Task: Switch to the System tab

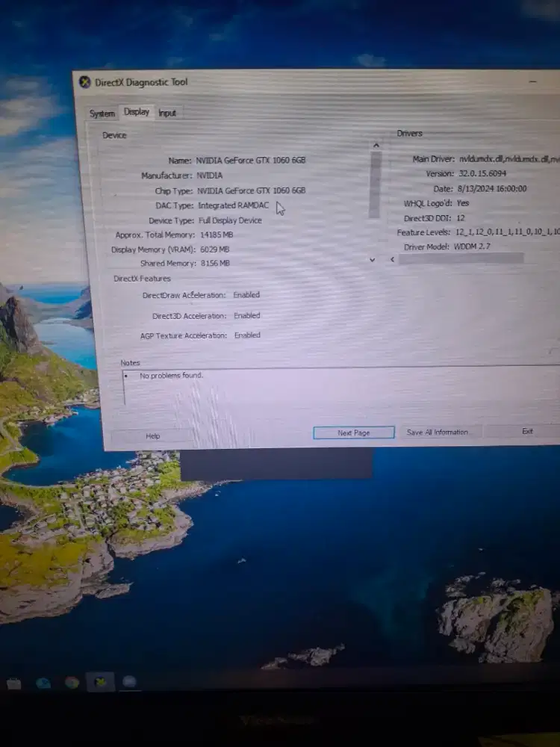Action: 102,114
